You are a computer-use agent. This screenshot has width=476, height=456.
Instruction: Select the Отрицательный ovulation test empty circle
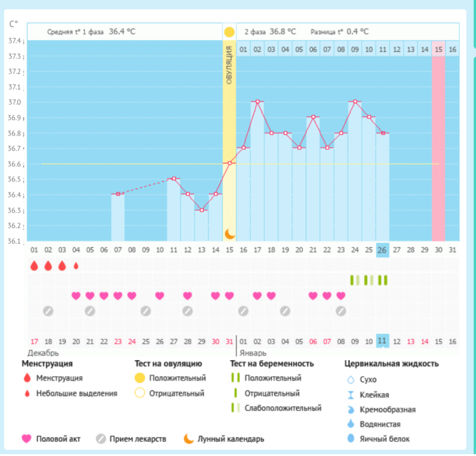(x=140, y=392)
